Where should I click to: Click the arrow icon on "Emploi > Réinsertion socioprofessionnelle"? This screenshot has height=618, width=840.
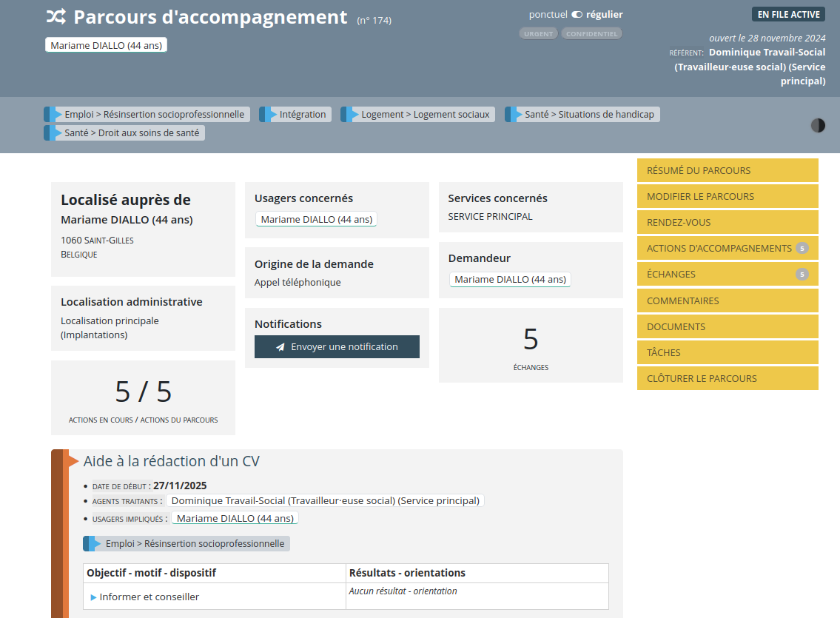(52, 114)
